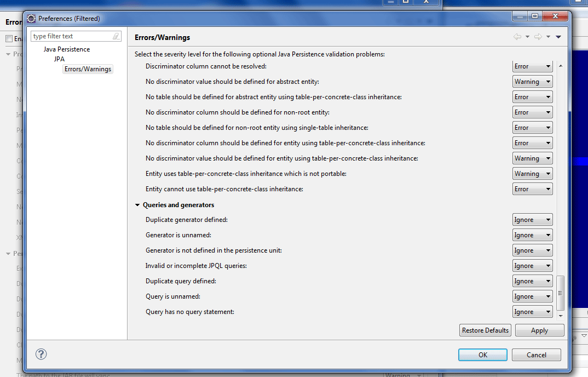Open dropdown for discriminator column non-root entity
Screen dimensions: 588x377
533,112
